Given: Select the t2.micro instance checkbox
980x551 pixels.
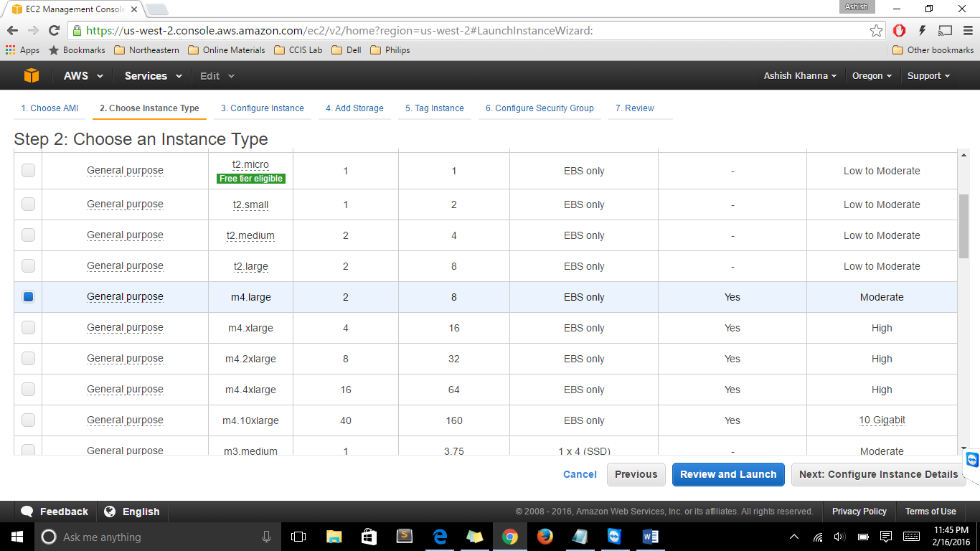Looking at the screenshot, I should 28,171.
